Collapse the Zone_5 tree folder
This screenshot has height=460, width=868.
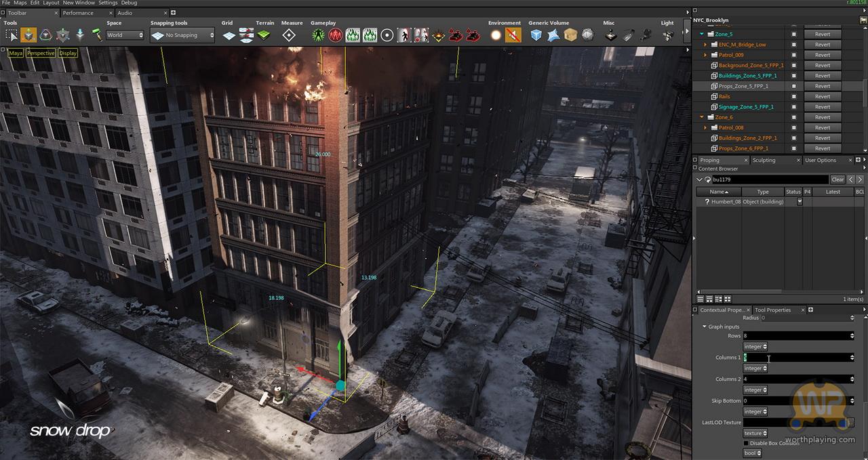[x=702, y=34]
